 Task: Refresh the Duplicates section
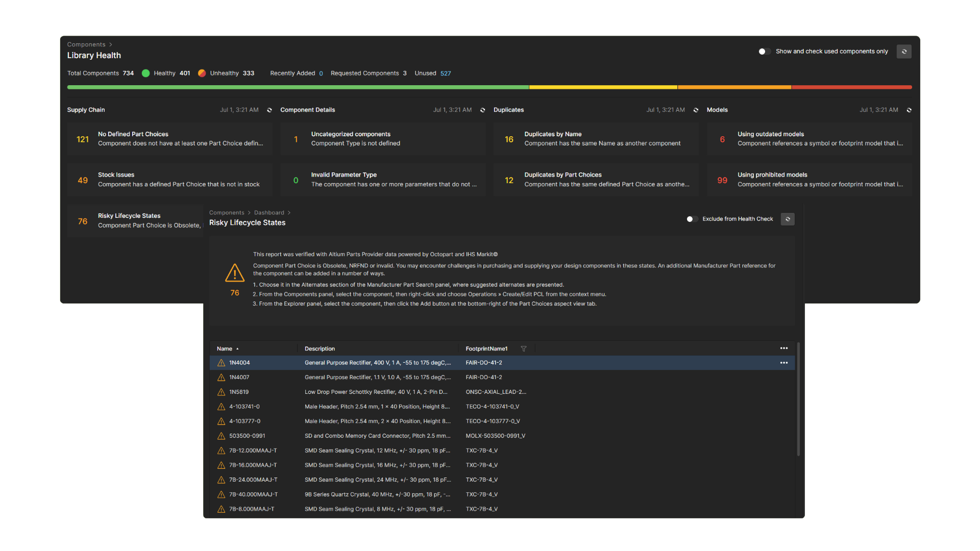tap(696, 110)
